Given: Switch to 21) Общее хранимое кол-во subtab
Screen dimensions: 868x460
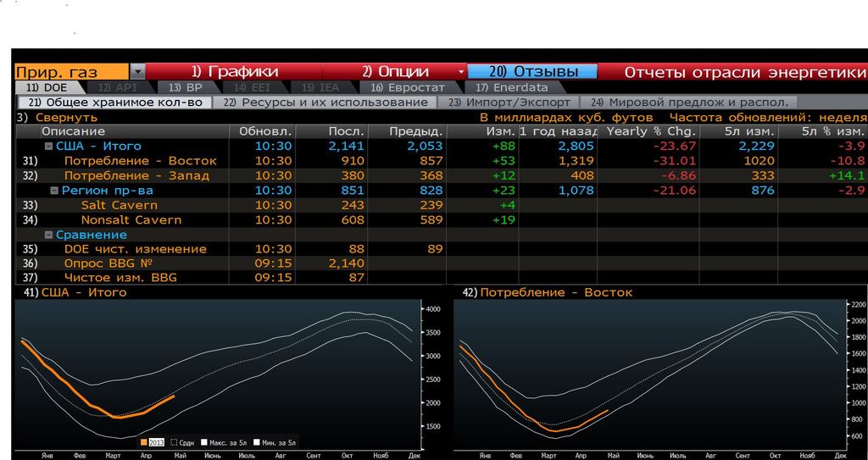Looking at the screenshot, I should tap(114, 103).
